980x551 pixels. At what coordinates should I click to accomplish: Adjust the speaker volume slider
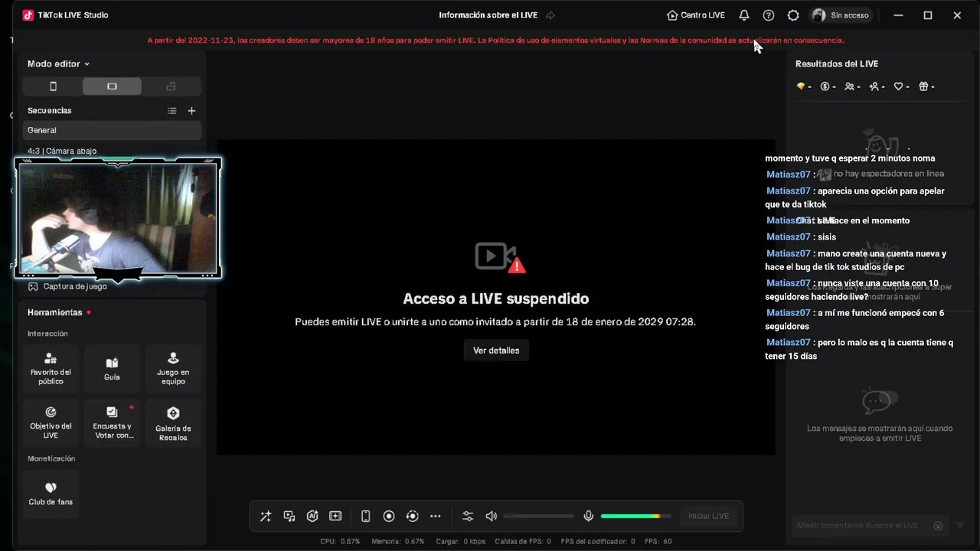[x=538, y=516]
